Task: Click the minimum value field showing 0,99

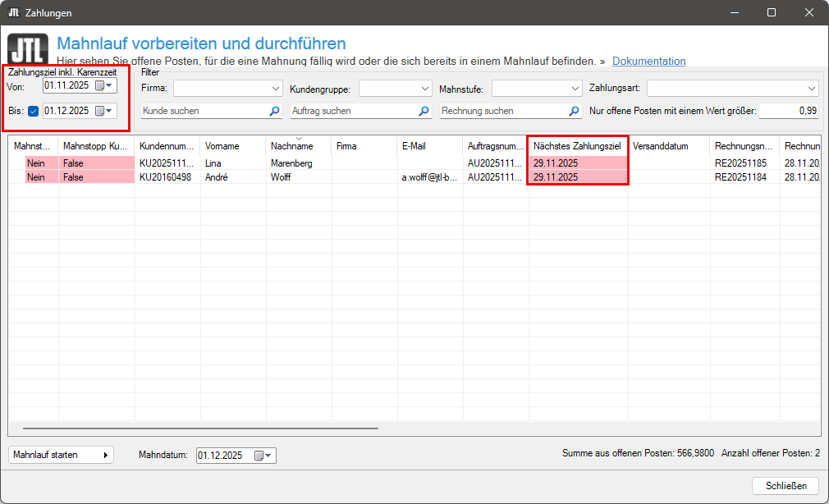Action: point(788,111)
